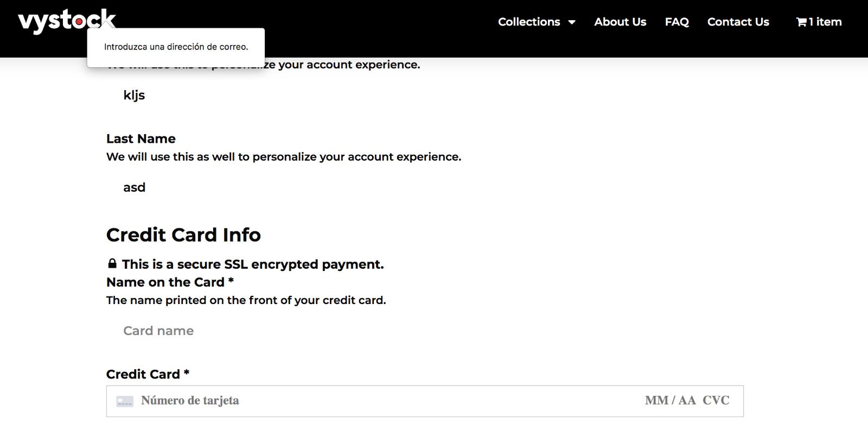Open the shopping cart icon
The image size is (868, 423).
point(801,22)
